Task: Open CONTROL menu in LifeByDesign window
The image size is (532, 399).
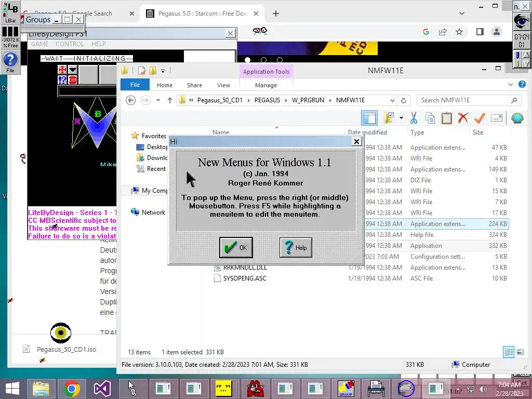Action: [69, 44]
